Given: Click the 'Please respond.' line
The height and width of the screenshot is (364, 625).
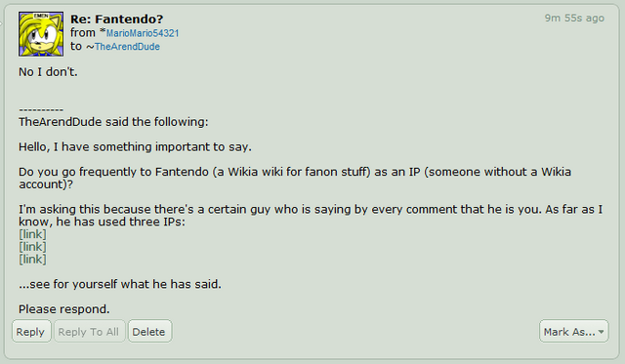Looking at the screenshot, I should (x=64, y=309).
